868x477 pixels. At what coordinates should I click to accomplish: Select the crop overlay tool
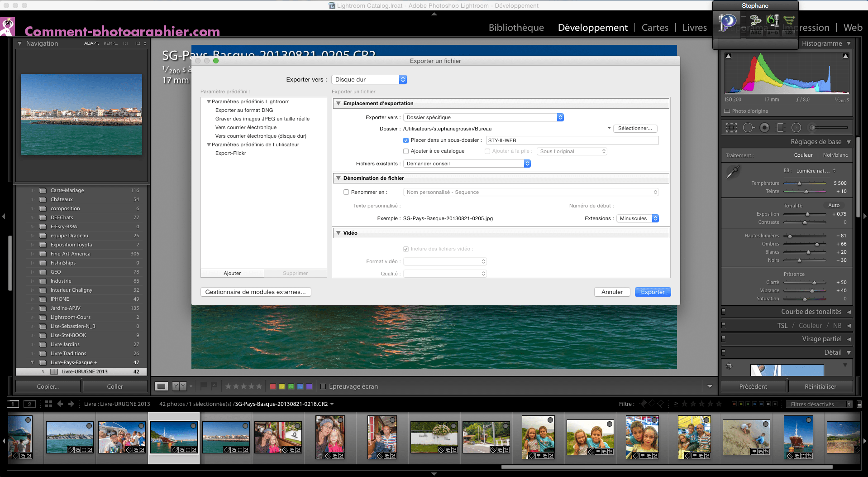[x=731, y=128]
